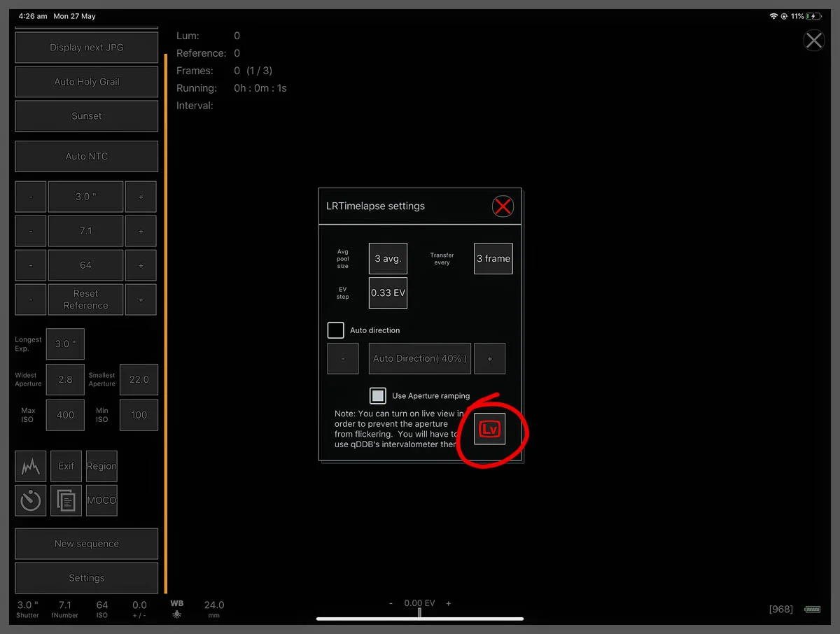This screenshot has width=840, height=634.
Task: Start Auto Holy Grail mode
Action: pos(87,82)
